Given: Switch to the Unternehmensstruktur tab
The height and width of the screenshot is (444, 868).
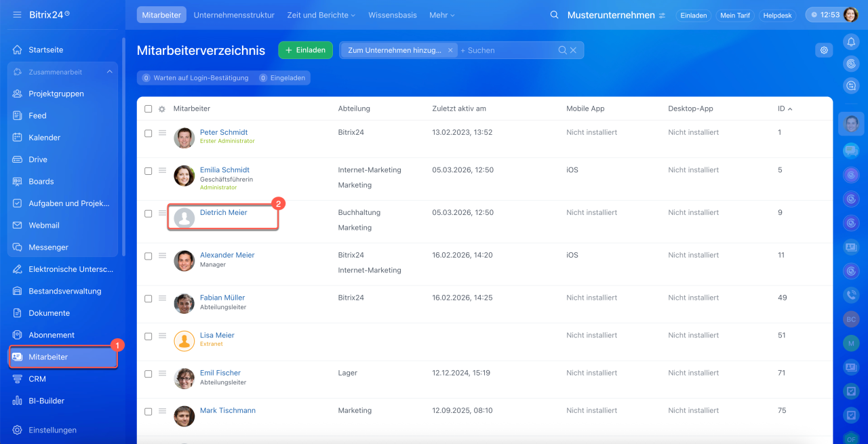Looking at the screenshot, I should click(x=234, y=15).
